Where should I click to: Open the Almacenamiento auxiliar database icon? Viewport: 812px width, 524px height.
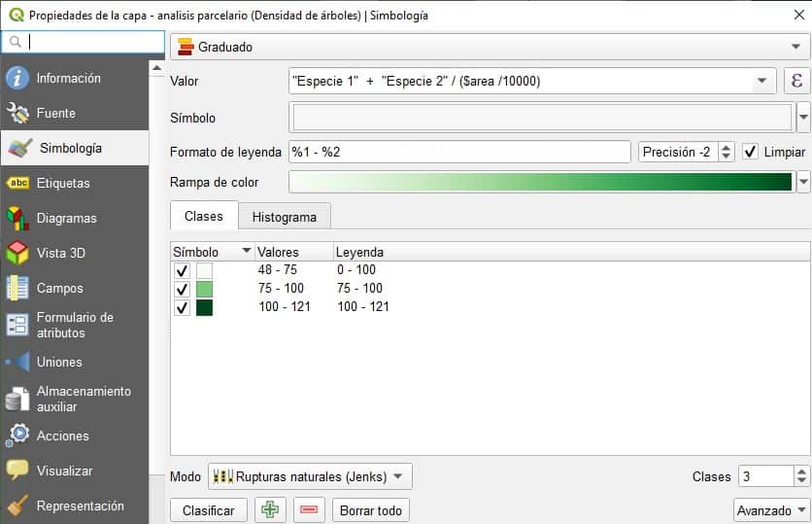coord(17,400)
